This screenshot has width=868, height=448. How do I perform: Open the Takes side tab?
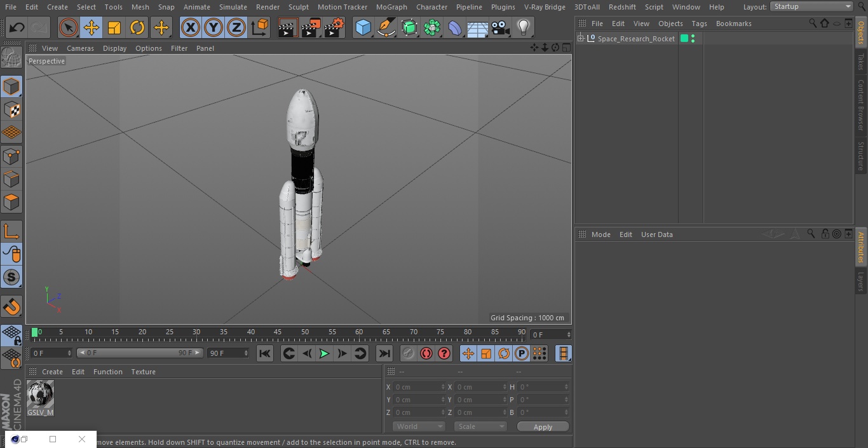pos(861,62)
